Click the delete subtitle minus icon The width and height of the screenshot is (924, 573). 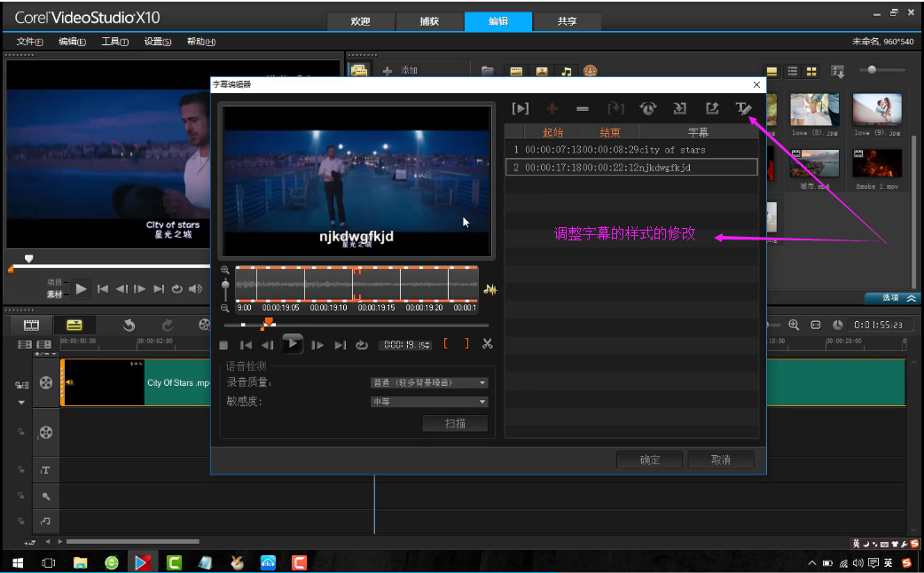tap(583, 108)
